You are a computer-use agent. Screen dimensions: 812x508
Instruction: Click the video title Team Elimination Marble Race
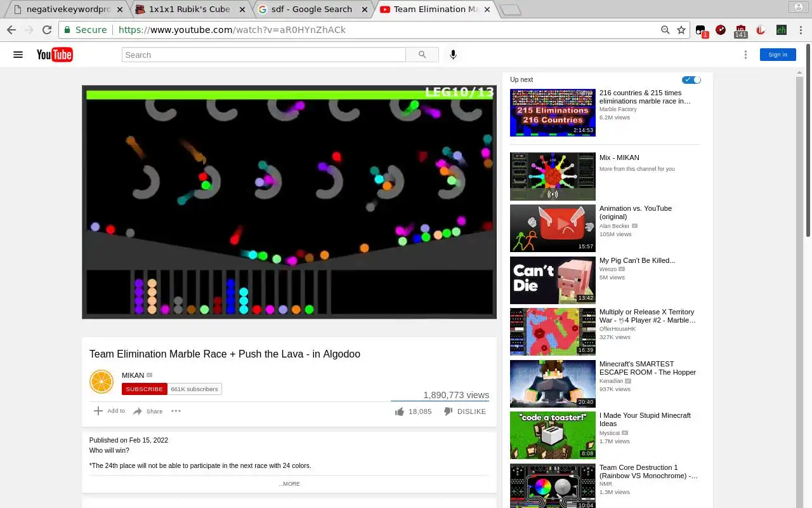(x=225, y=354)
